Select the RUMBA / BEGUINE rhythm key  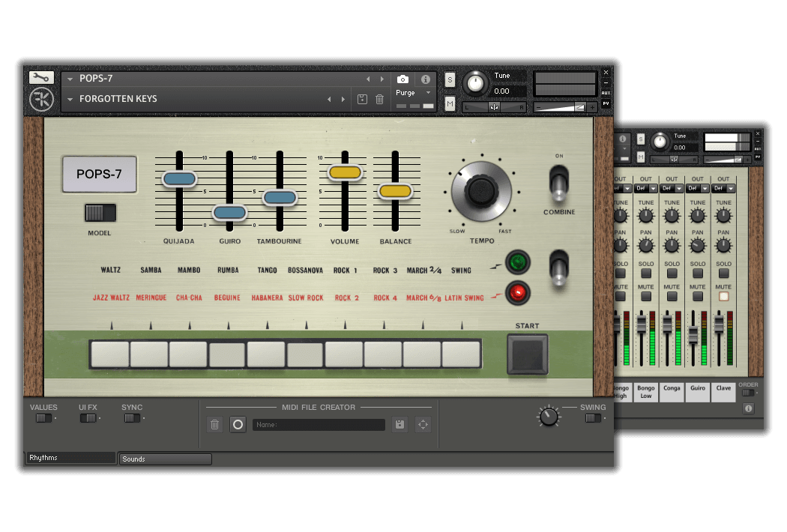(x=227, y=354)
